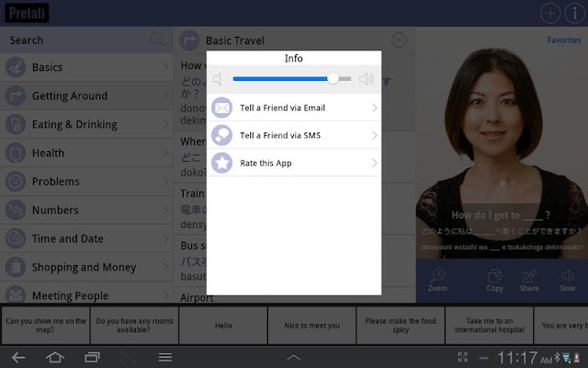Tap the Android back arrow
588x368 pixels.
coord(18,357)
